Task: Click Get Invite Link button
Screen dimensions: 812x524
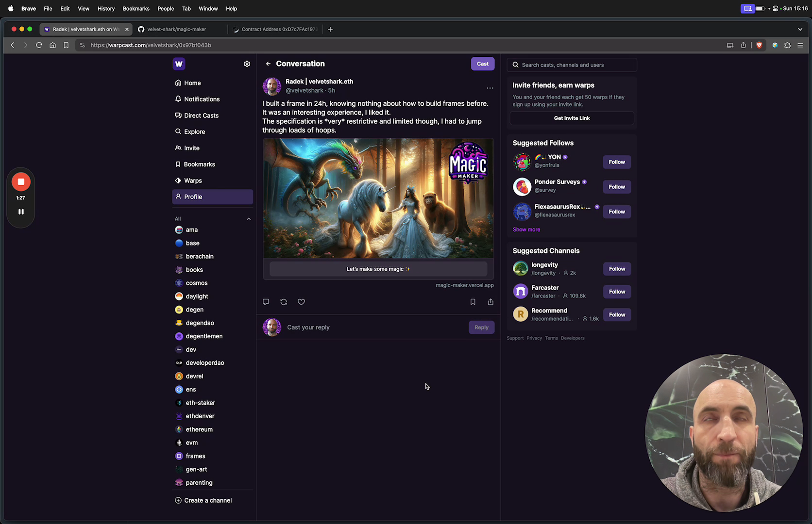Action: coord(572,118)
